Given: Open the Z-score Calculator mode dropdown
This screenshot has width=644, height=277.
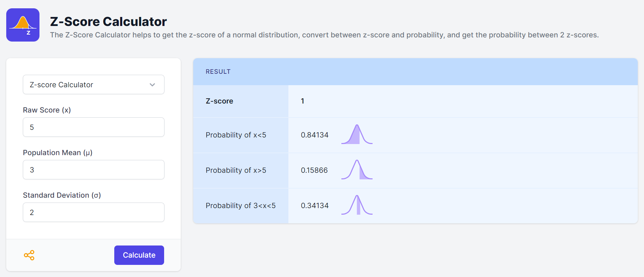Looking at the screenshot, I should tap(93, 84).
